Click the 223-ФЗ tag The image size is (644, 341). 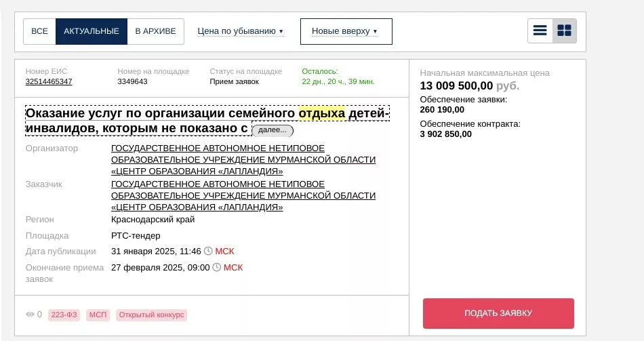click(64, 315)
